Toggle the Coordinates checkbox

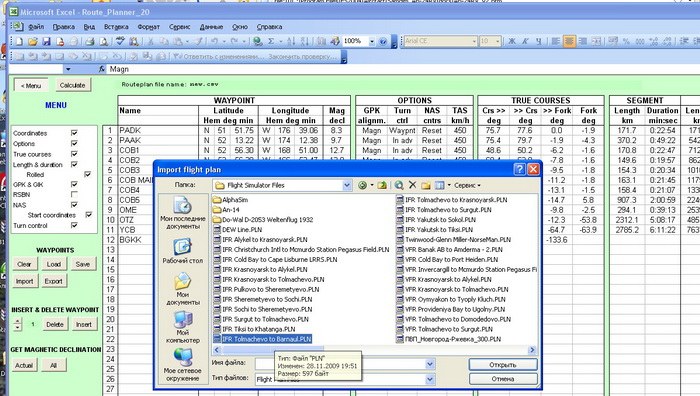74,133
